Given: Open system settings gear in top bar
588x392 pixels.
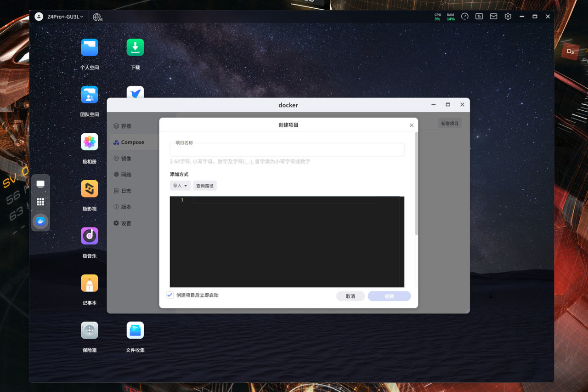Looking at the screenshot, I should 508,17.
